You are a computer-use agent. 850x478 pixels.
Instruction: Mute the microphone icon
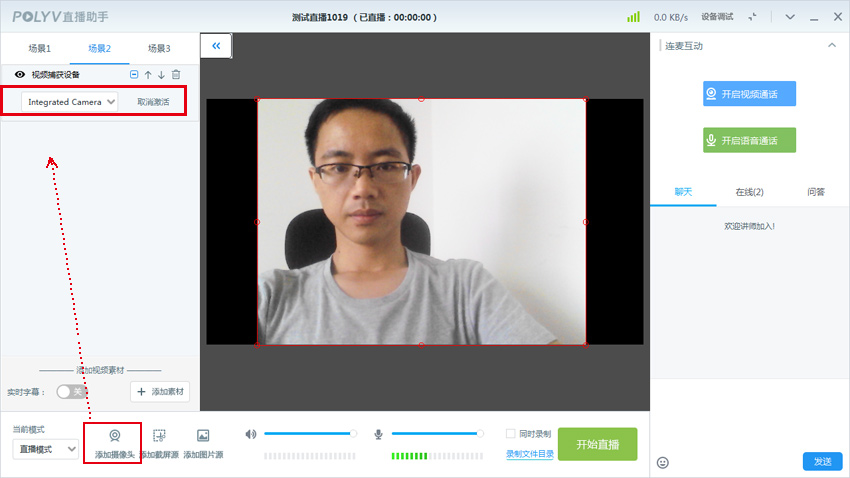[x=378, y=434]
